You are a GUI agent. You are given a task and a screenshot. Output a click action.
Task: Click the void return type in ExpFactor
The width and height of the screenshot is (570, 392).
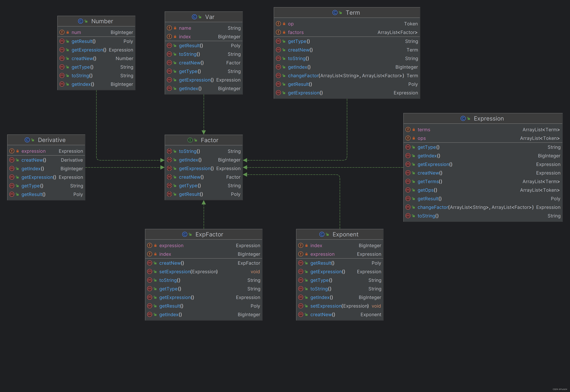tap(255, 272)
